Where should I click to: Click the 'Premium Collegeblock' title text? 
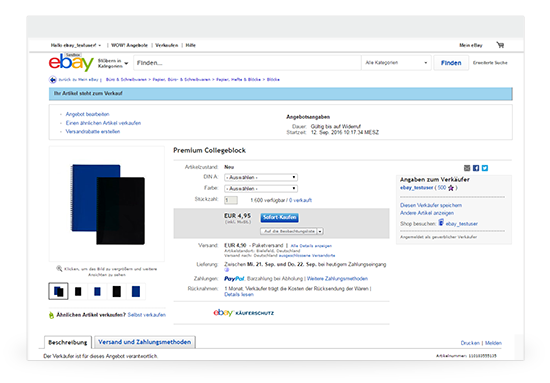(x=209, y=150)
